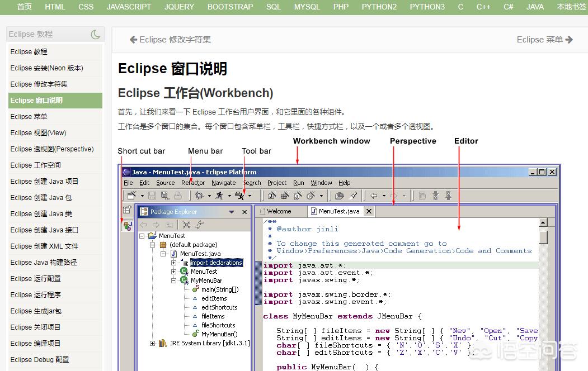
Task: Open PYTHON3 in top navigation bar
Action: pyautogui.click(x=427, y=7)
